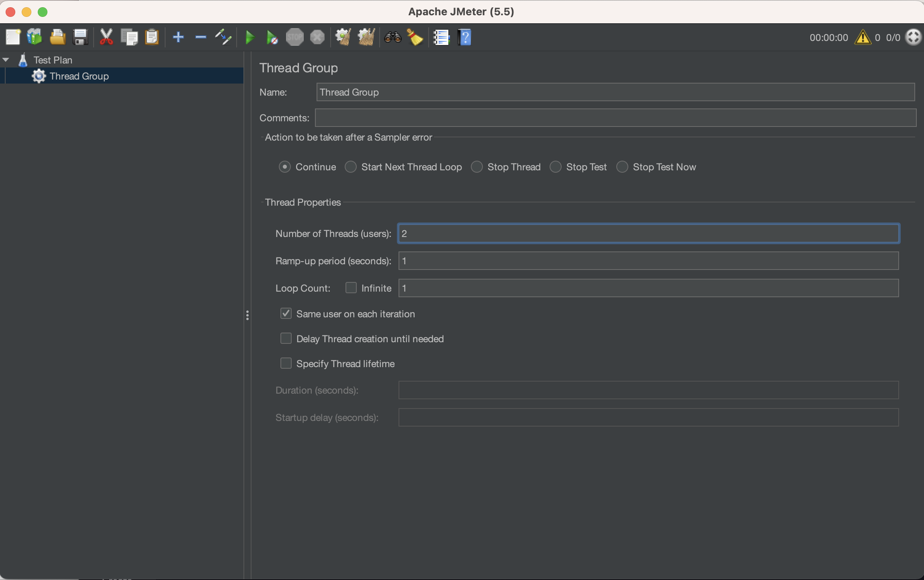Select the Stop Thread radio option
The height and width of the screenshot is (580, 924).
click(477, 167)
